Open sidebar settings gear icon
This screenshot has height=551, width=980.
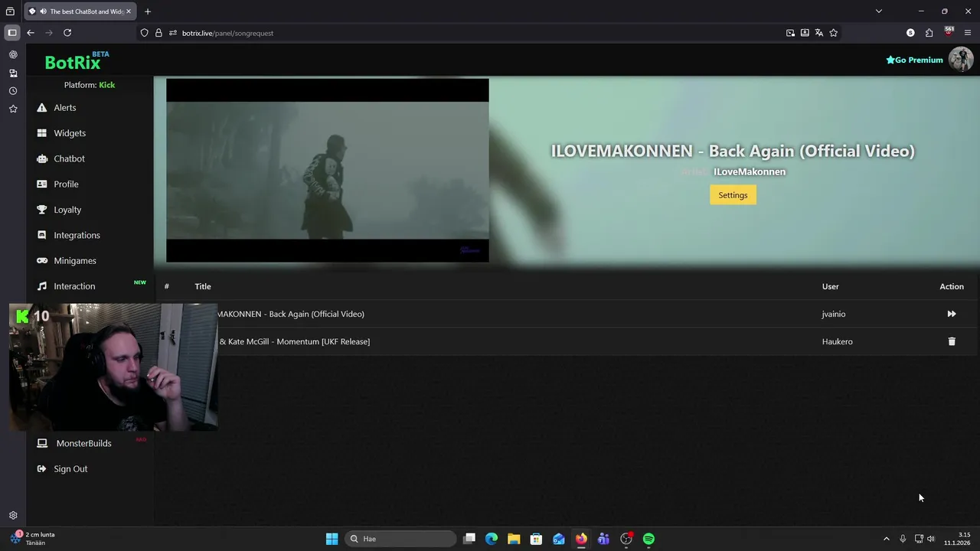coord(13,516)
